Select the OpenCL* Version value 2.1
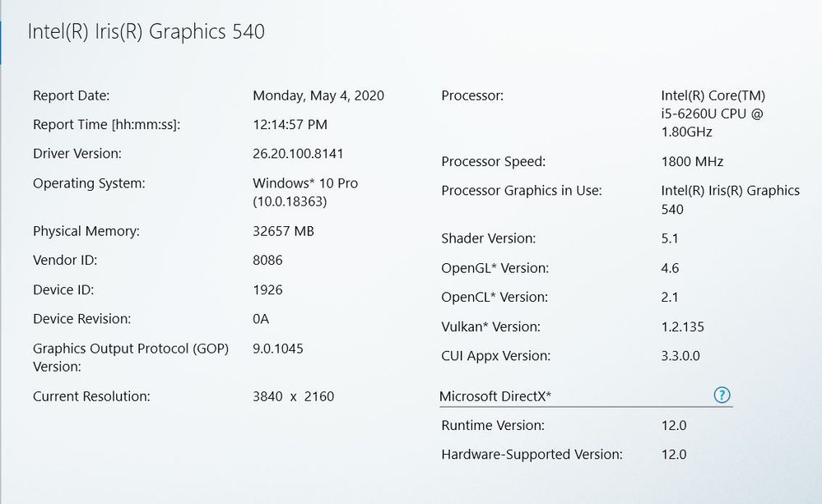Viewport: 822px width, 504px height. (x=670, y=297)
